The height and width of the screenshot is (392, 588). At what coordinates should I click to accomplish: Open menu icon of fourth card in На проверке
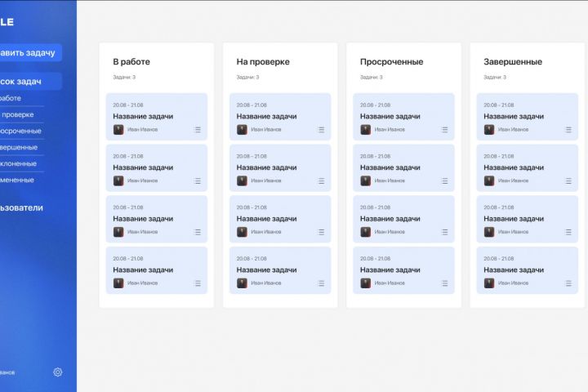point(321,283)
